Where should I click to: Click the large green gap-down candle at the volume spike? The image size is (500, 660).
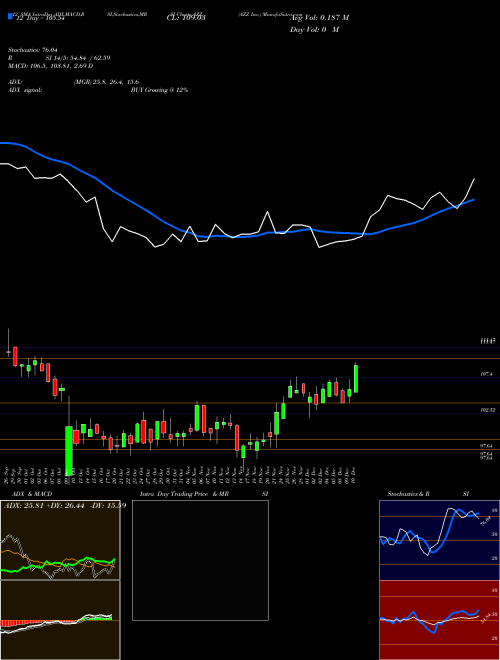pyautogui.click(x=69, y=449)
